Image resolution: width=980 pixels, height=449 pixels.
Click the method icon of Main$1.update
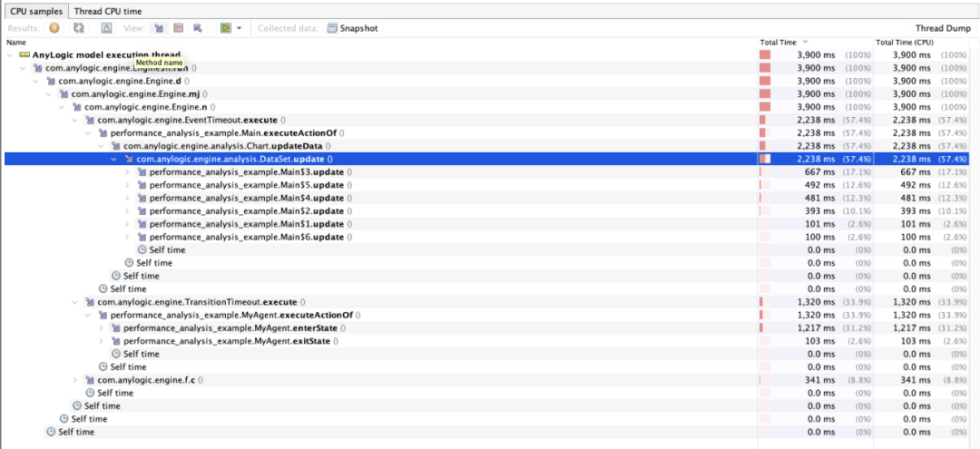pyautogui.click(x=142, y=224)
